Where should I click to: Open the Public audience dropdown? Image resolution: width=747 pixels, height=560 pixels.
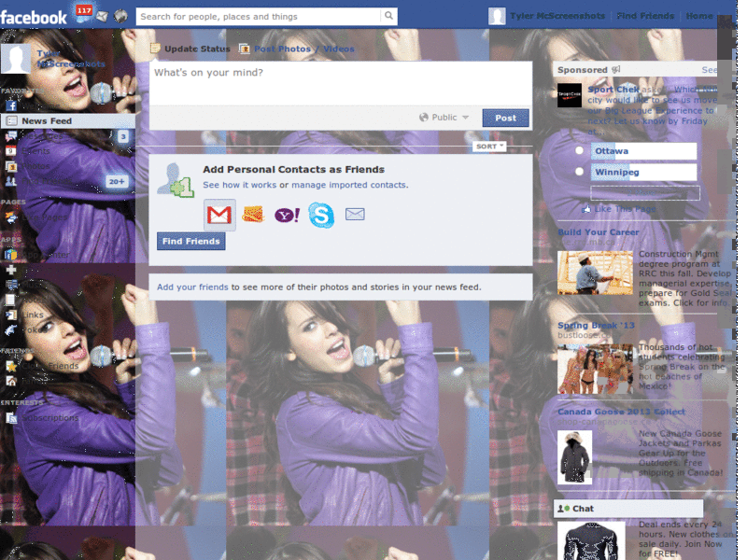pos(444,118)
